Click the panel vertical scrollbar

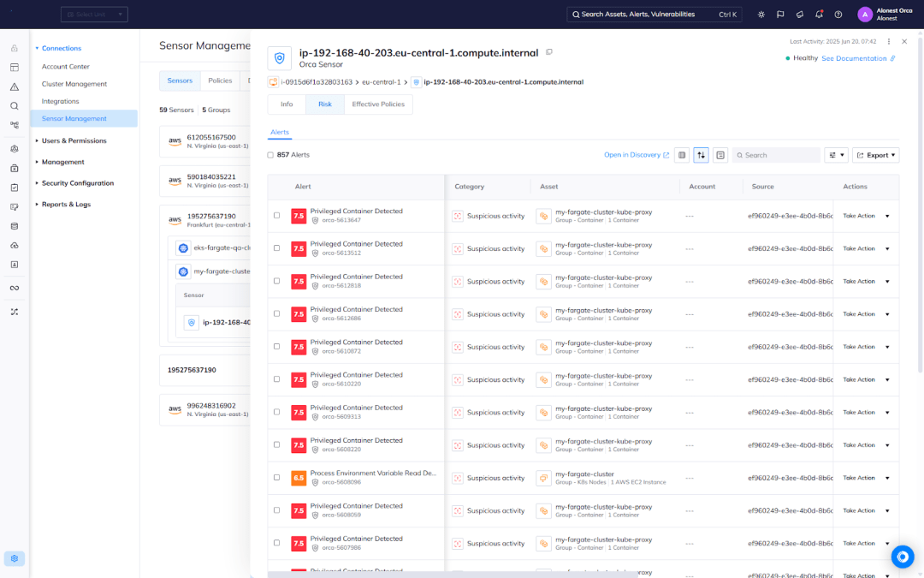coord(921,206)
